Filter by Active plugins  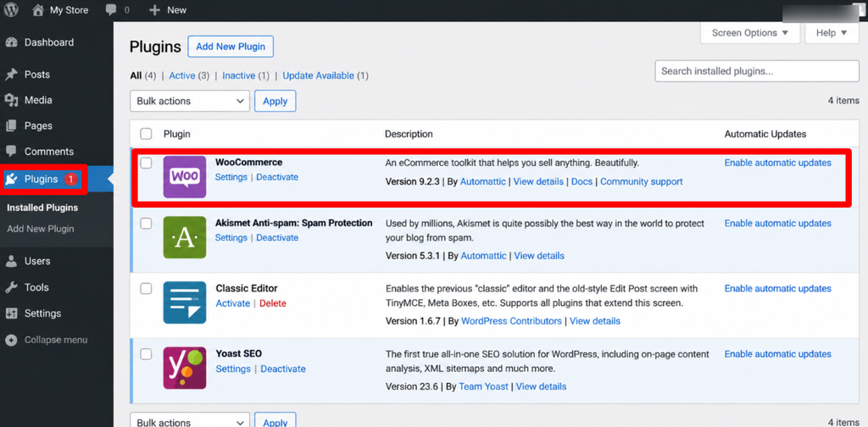point(182,75)
